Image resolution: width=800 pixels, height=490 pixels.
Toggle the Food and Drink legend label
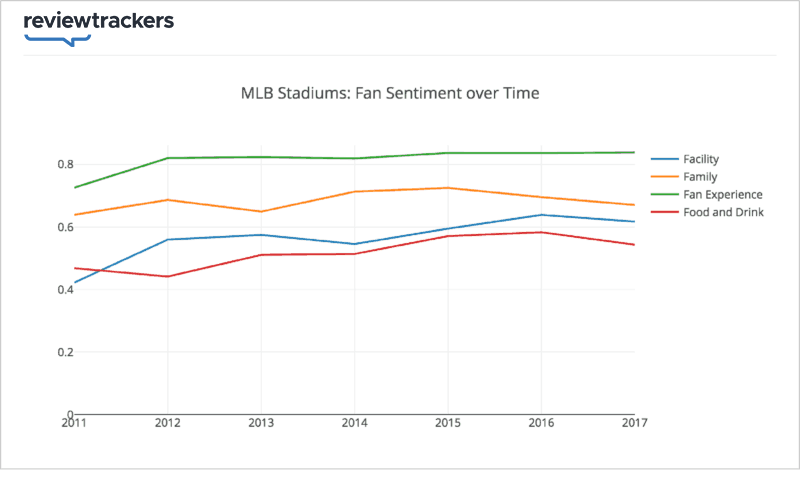[722, 211]
